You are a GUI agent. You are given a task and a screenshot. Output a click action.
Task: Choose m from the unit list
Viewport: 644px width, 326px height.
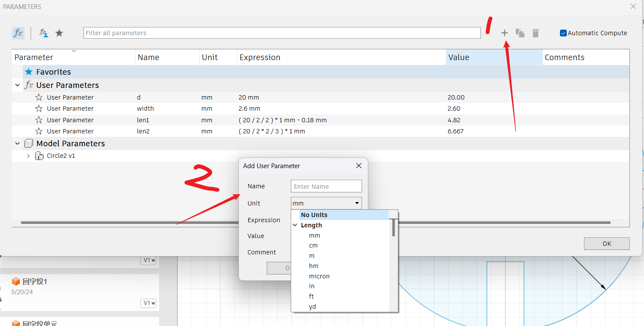(312, 256)
